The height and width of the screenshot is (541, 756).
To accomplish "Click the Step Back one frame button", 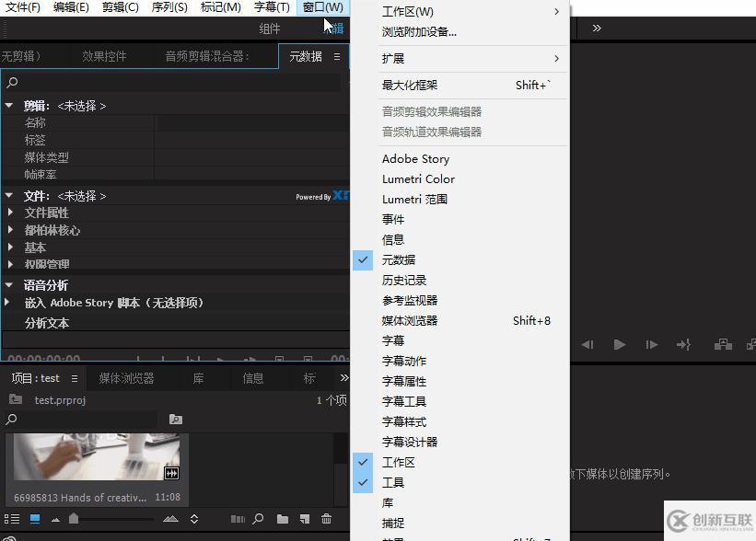I will (x=587, y=344).
